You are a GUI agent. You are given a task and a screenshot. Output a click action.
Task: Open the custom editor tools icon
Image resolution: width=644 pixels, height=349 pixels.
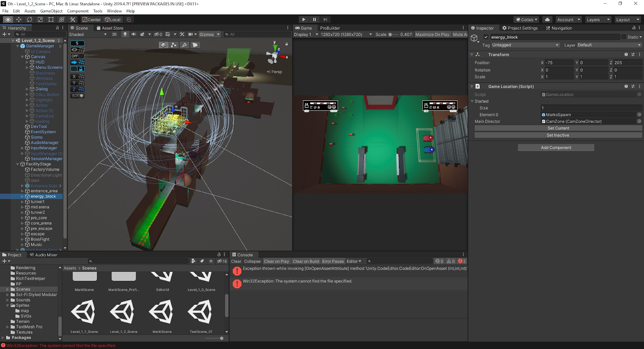(73, 19)
